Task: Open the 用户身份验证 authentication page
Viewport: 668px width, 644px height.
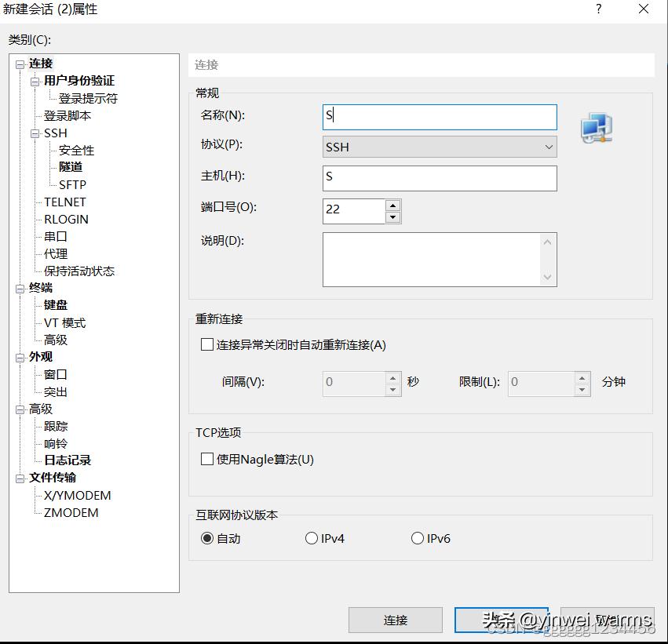Action: click(x=81, y=81)
